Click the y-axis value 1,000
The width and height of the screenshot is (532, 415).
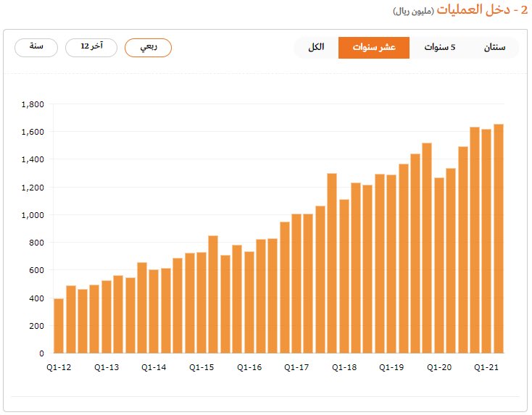point(33,215)
